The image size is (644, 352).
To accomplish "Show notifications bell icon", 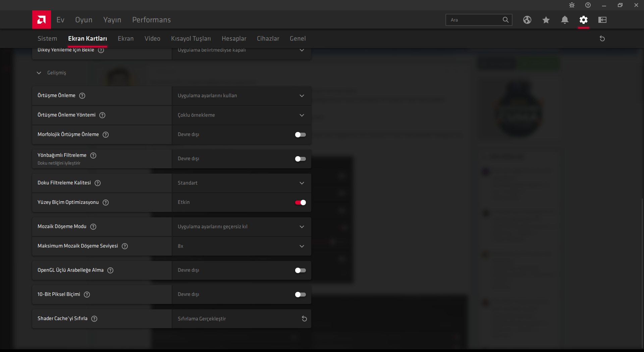I will tap(565, 20).
